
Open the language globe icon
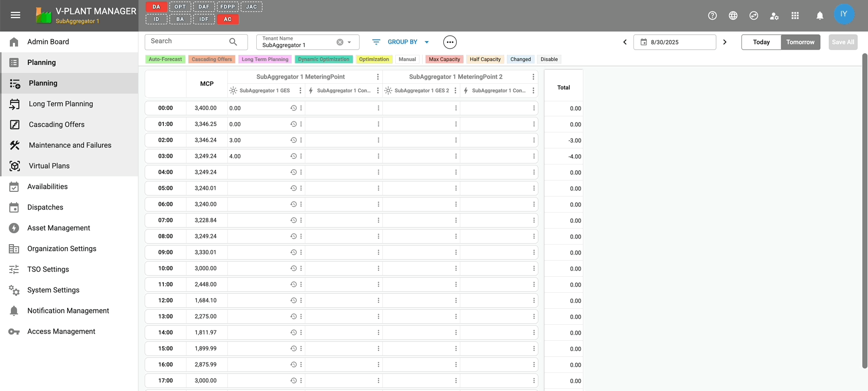coord(733,16)
